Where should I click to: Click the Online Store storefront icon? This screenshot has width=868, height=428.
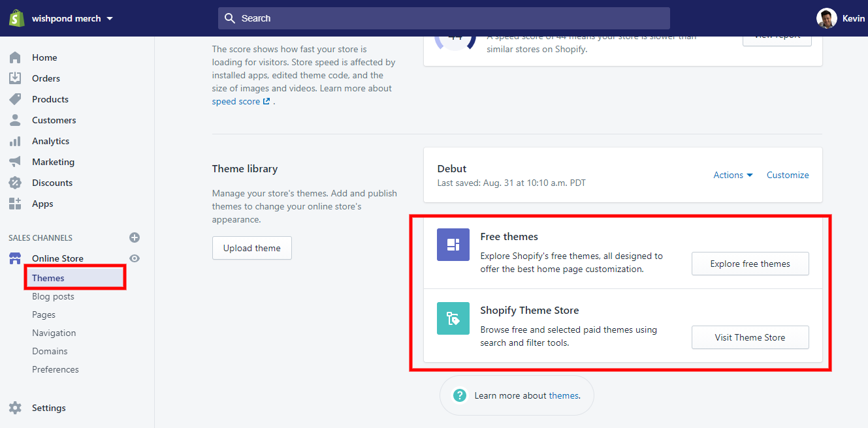15,258
